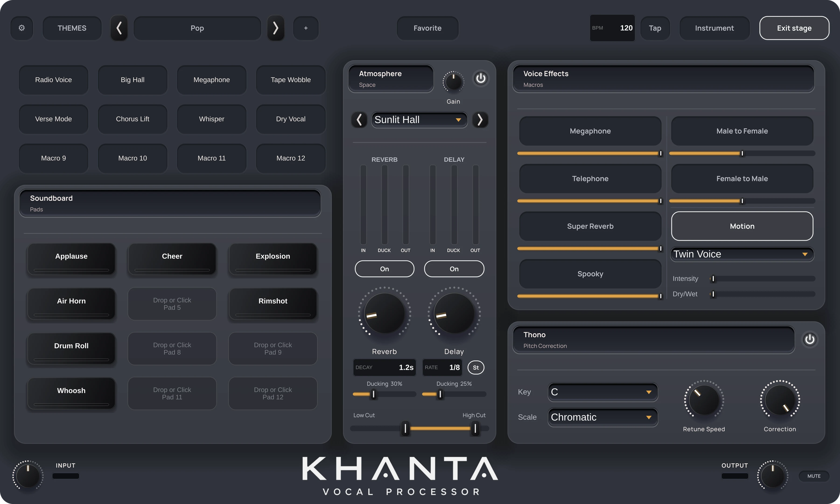Adjust the delay Ducking 25% slider
The width and height of the screenshot is (840, 504).
[454, 394]
